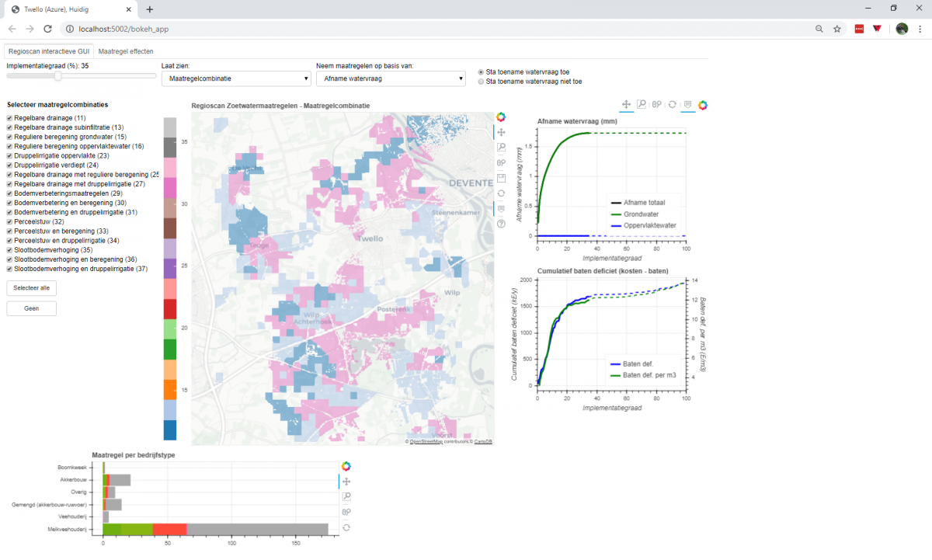Enable Wheel Zoom beside the bedrijfstype bar chart
Screen dimensions: 932x560
point(346,512)
